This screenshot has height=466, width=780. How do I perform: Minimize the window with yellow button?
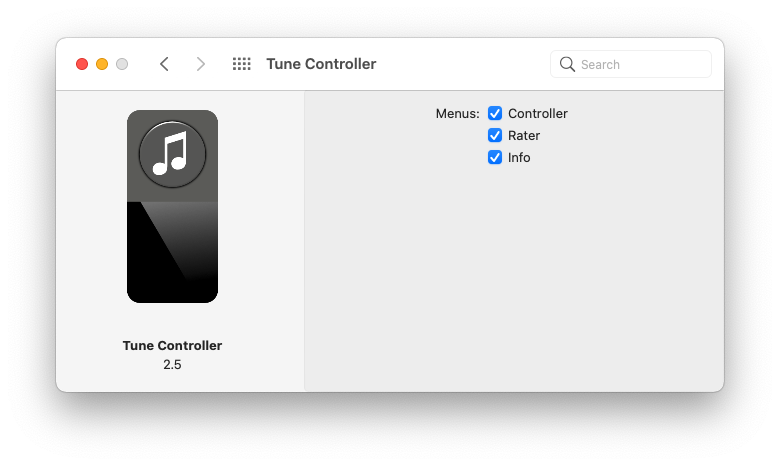(102, 64)
